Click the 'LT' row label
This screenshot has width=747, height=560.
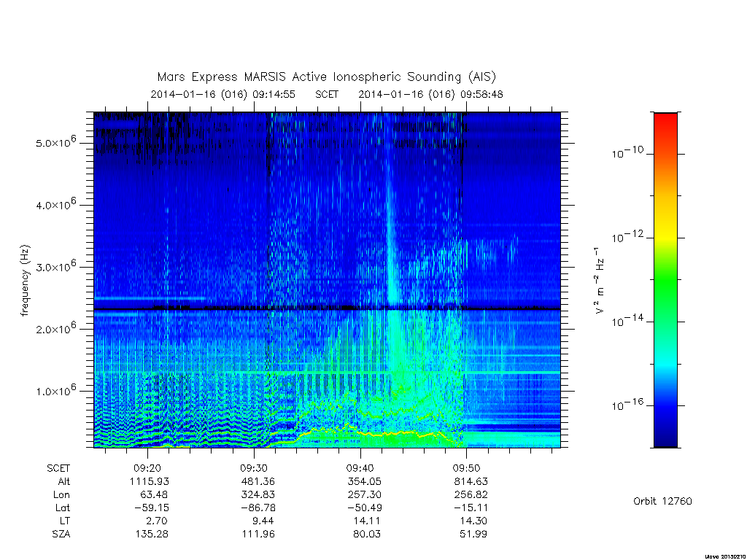[65, 521]
